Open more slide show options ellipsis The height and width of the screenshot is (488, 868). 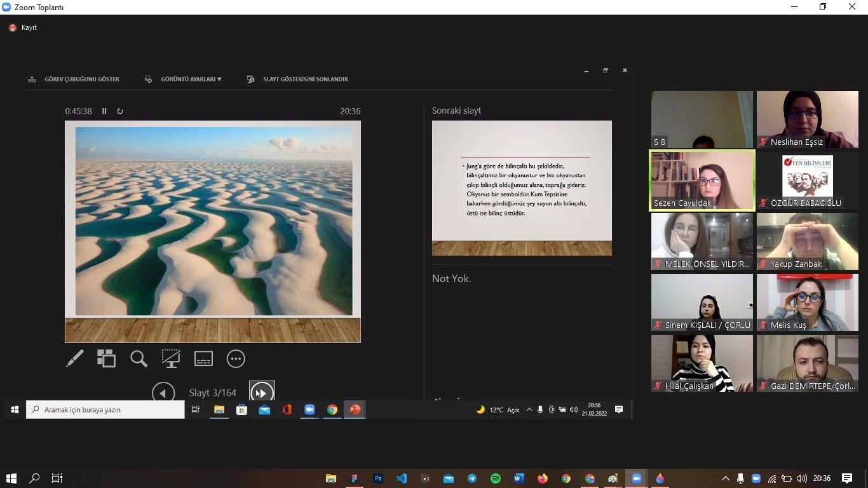(x=236, y=359)
